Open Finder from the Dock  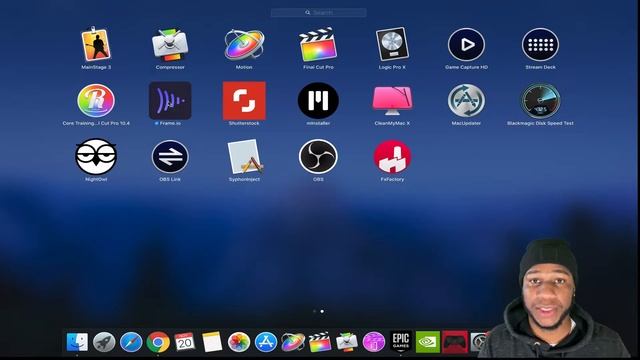[x=77, y=342]
